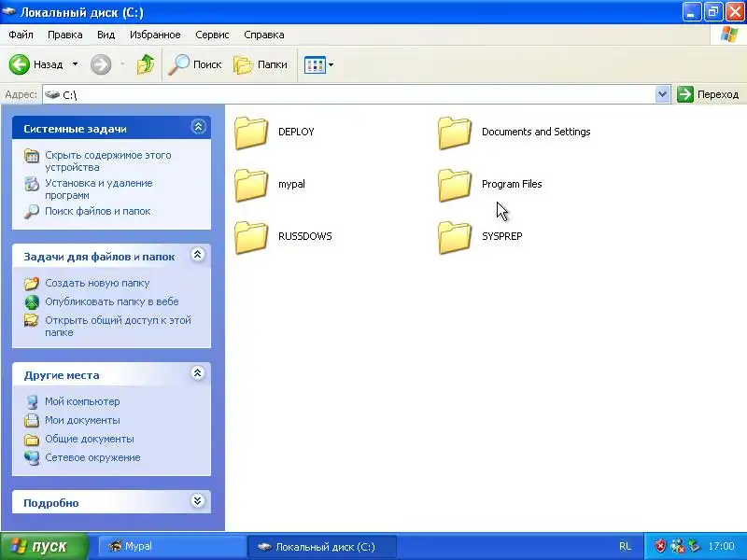Open the Справка menu
Image resolution: width=747 pixels, height=560 pixels.
pos(264,35)
